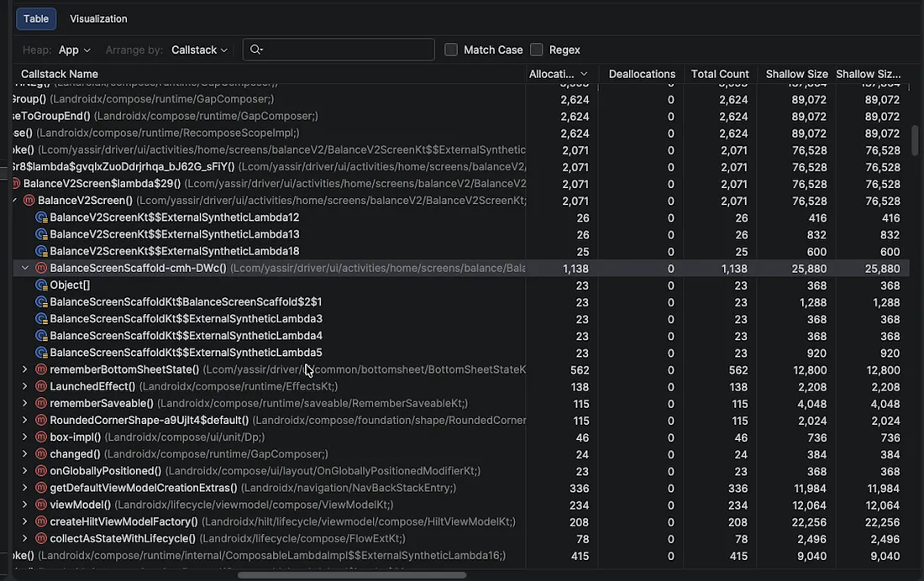Screen dimensions: 924x581
Task: Open the Arrange by Callstack dropdown
Action: (x=199, y=50)
